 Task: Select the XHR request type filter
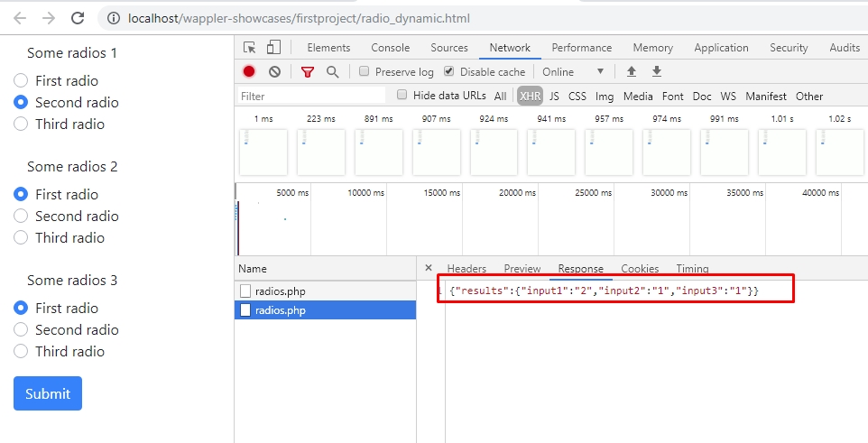click(530, 97)
